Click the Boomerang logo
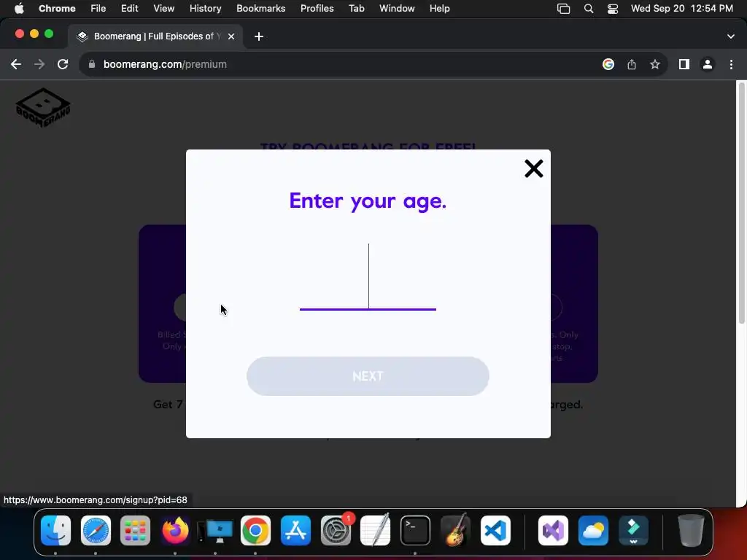 [x=43, y=107]
